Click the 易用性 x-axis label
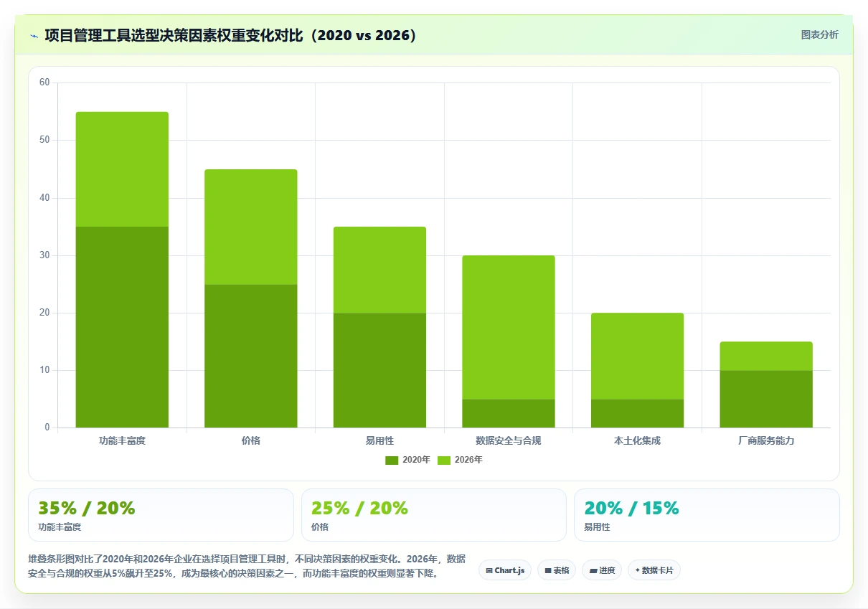This screenshot has height=609, width=868. pyautogui.click(x=379, y=440)
